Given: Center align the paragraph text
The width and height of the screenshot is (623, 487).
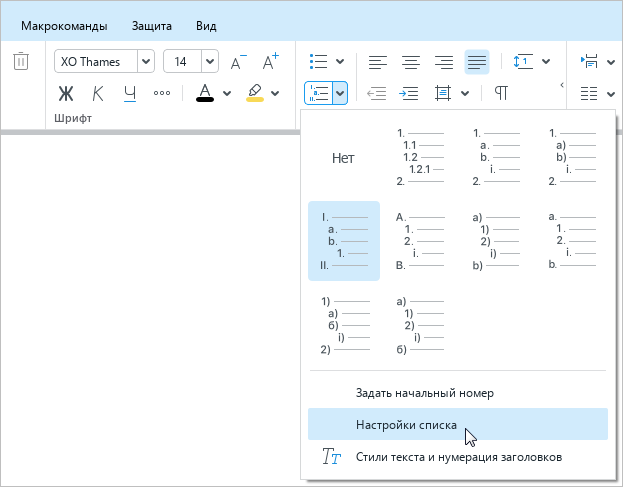Looking at the screenshot, I should pyautogui.click(x=410, y=62).
